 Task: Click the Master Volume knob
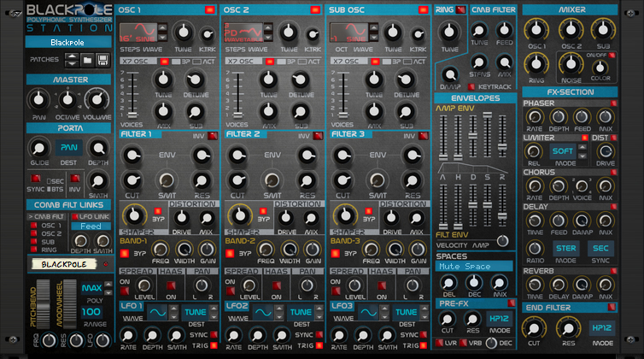pos(97,100)
